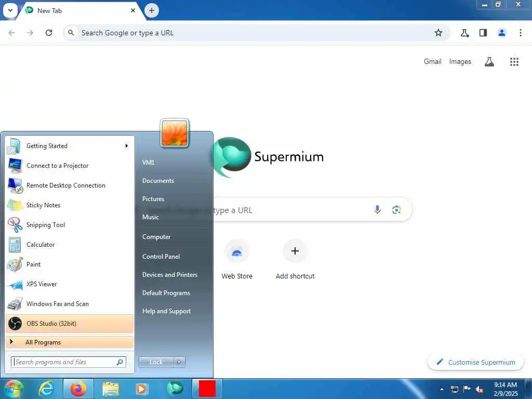
Task: Start voice search with microphone icon
Action: [377, 210]
